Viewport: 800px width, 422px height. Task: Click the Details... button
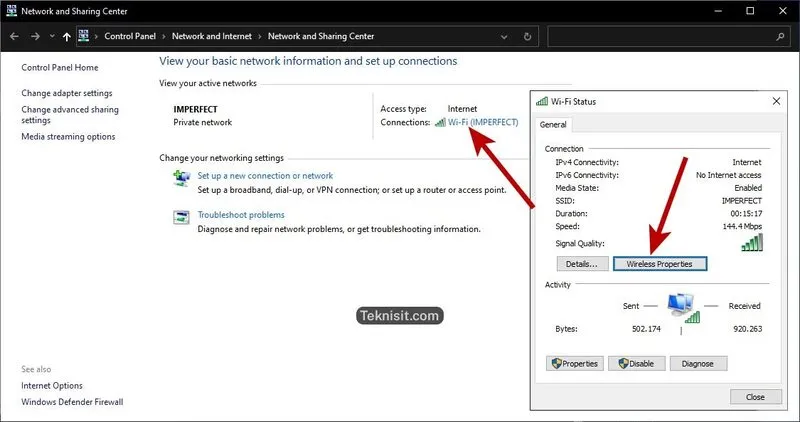coord(580,264)
